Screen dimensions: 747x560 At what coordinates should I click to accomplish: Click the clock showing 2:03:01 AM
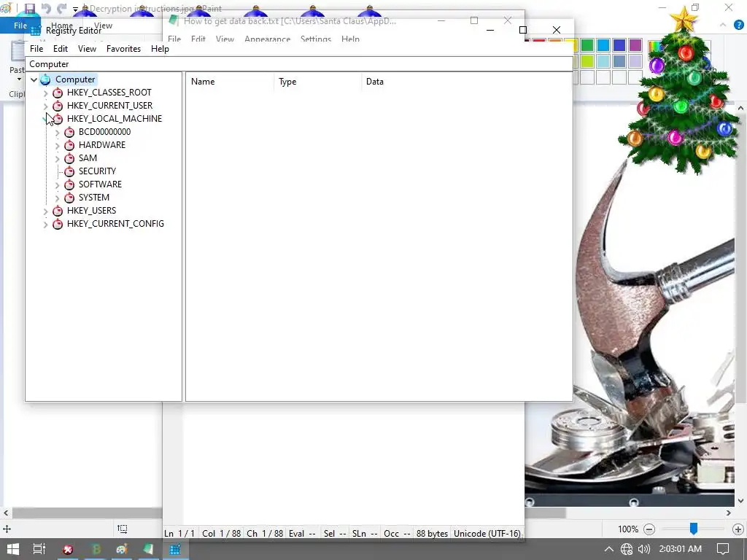(681, 549)
